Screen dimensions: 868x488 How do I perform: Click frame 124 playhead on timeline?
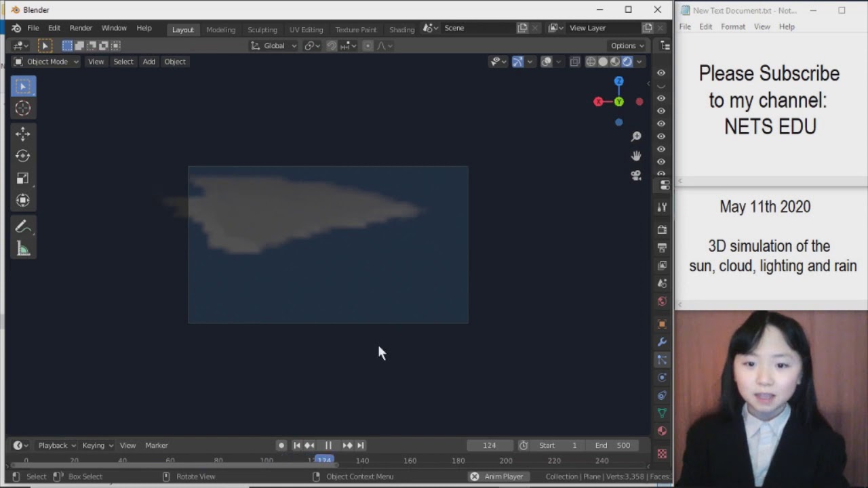pos(325,460)
